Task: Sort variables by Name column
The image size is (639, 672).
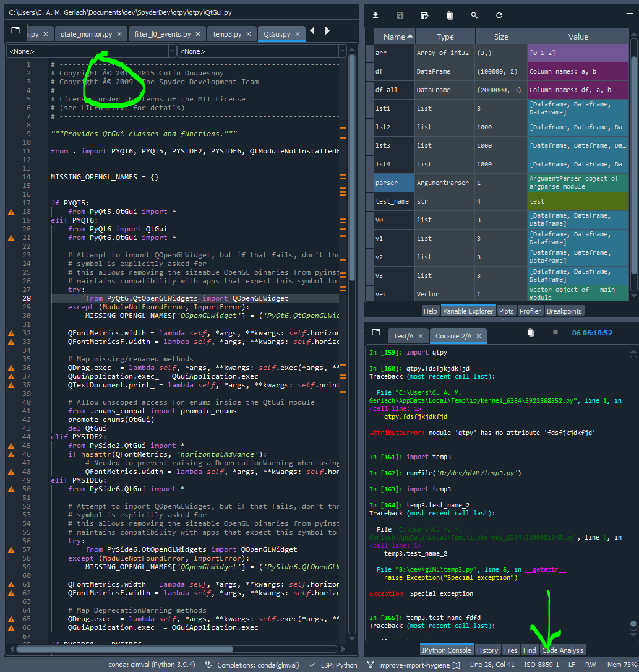Action: pyautogui.click(x=394, y=37)
